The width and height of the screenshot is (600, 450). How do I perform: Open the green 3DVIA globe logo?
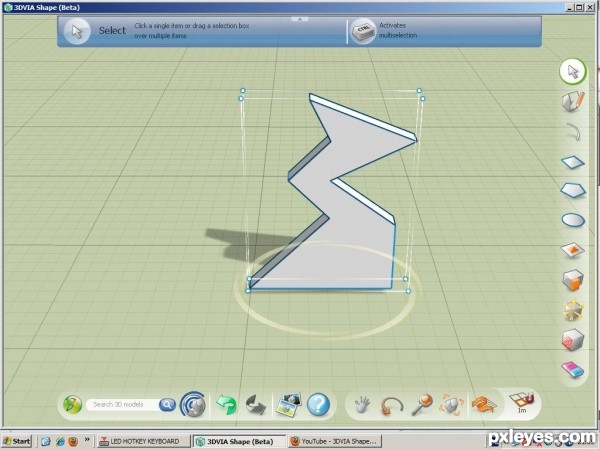[x=73, y=405]
